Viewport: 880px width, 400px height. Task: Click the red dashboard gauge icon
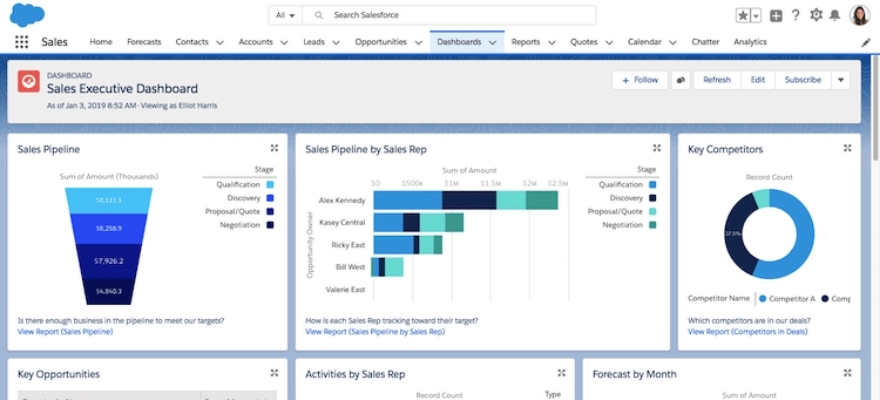[x=29, y=81]
